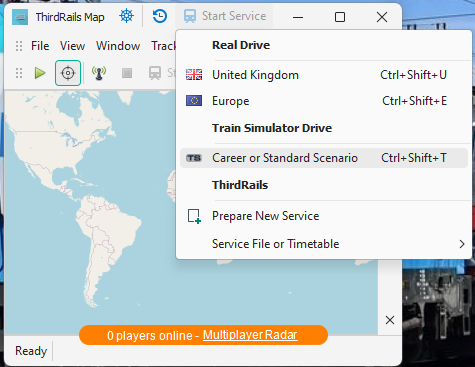Click the TS Train Simulator icon
This screenshot has height=367, width=475.
[194, 158]
